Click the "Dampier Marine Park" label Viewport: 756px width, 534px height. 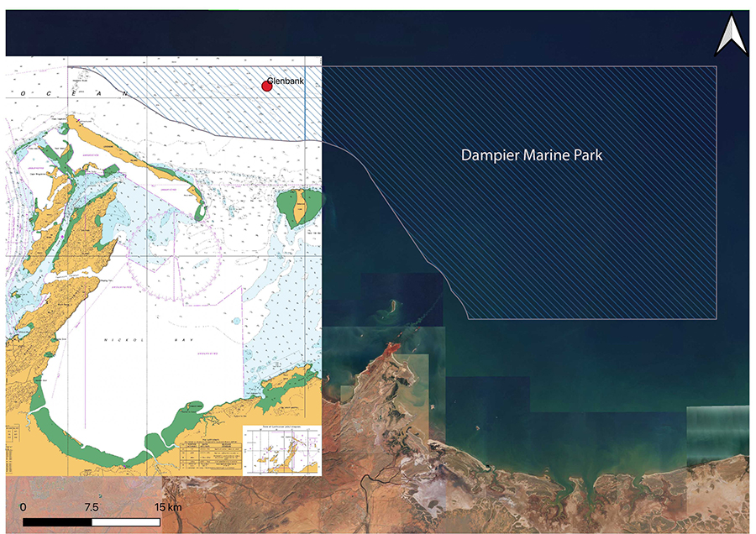[532, 156]
